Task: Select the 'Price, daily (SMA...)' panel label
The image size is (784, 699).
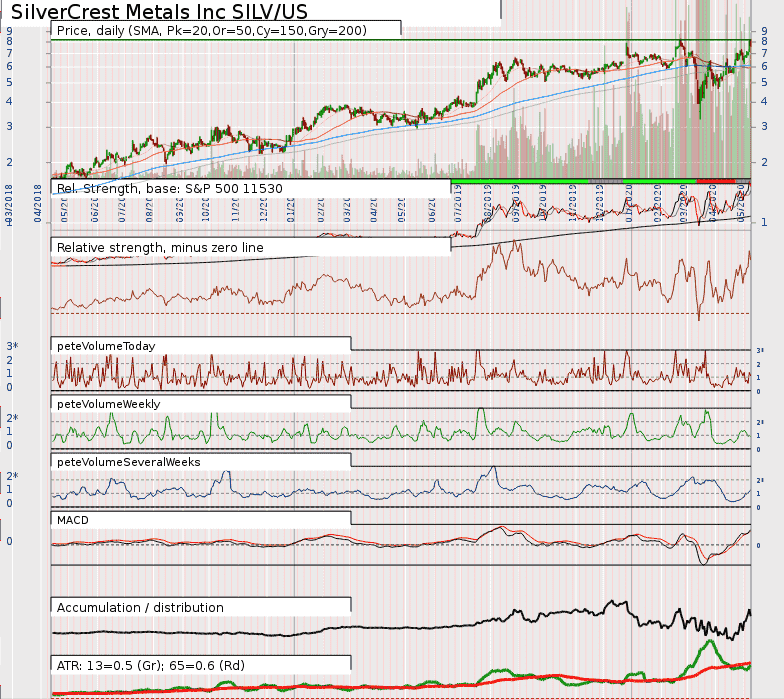Action: click(x=212, y=30)
